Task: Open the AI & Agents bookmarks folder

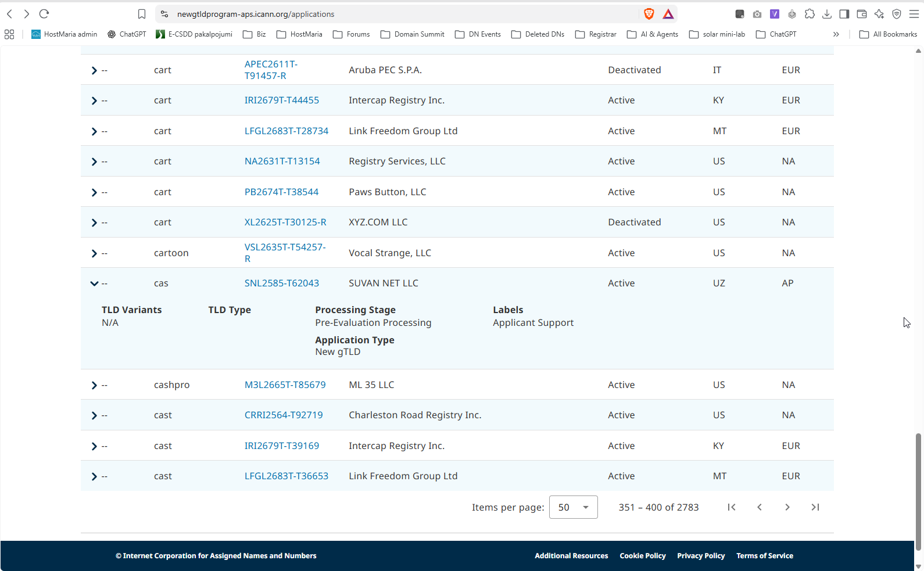Action: pyautogui.click(x=653, y=34)
